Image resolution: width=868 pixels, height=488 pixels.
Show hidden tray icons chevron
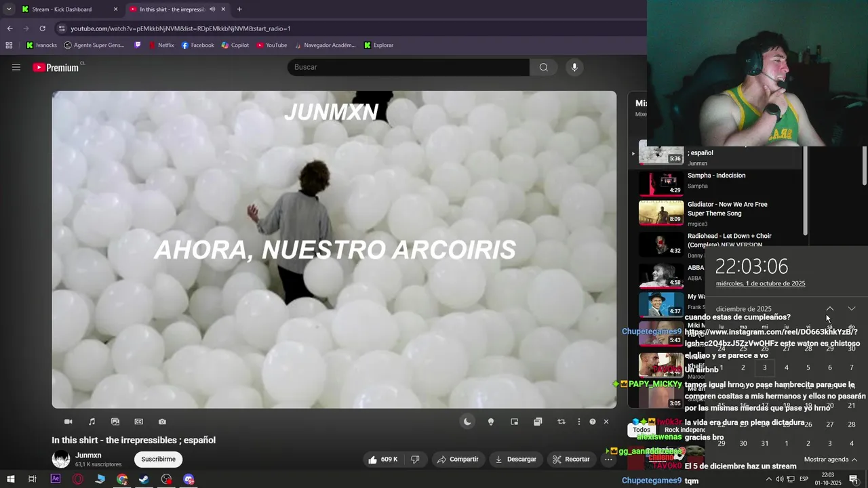(x=768, y=479)
